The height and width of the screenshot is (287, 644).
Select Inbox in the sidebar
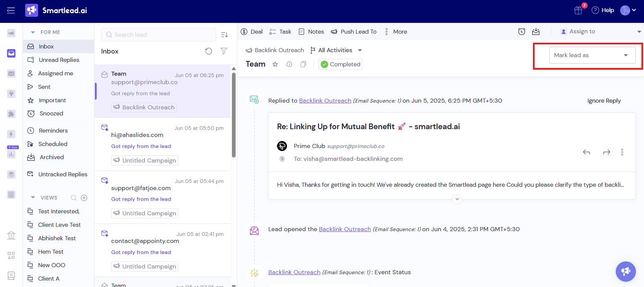pyautogui.click(x=58, y=46)
